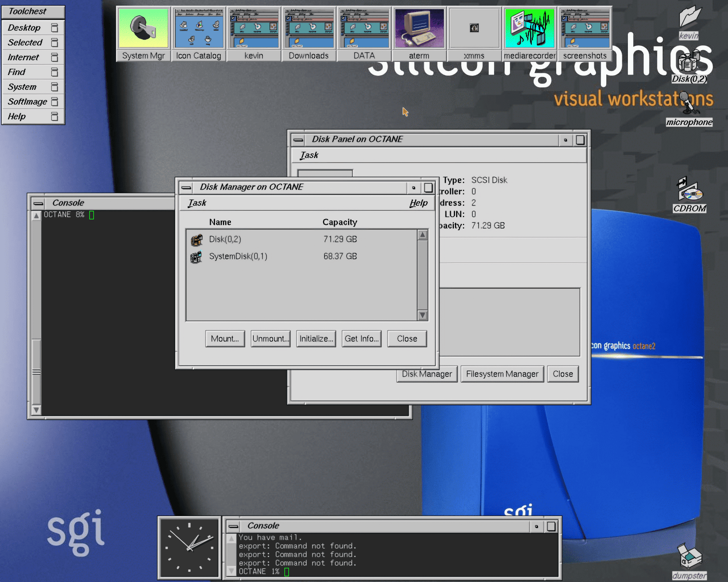Tear off the Desktop menu using its pin icon
Image resolution: width=728 pixels, height=582 pixels.
[55, 28]
